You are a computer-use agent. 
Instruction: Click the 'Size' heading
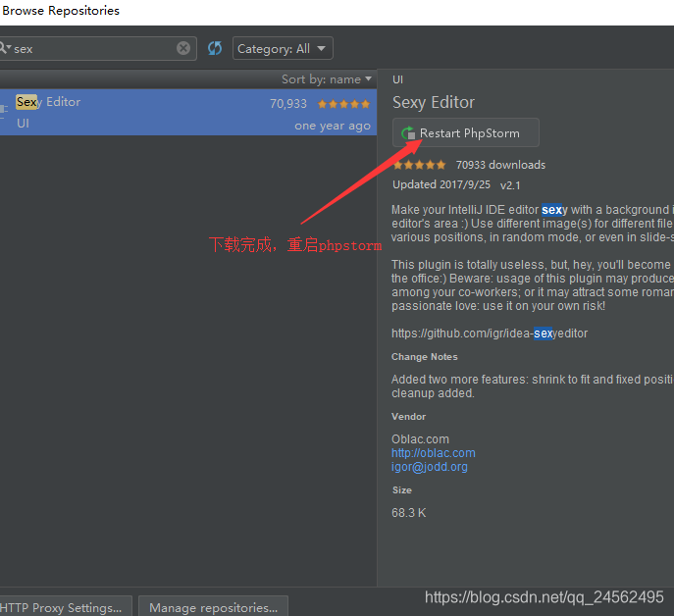402,490
